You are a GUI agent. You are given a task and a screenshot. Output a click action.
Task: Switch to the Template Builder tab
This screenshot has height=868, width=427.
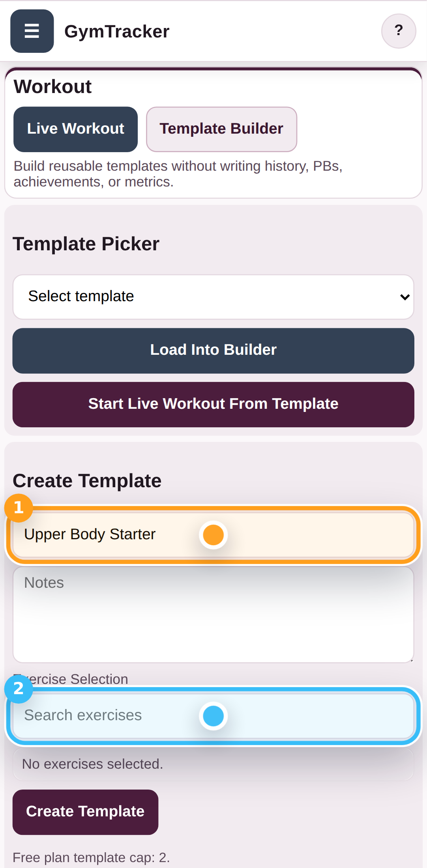click(x=221, y=129)
